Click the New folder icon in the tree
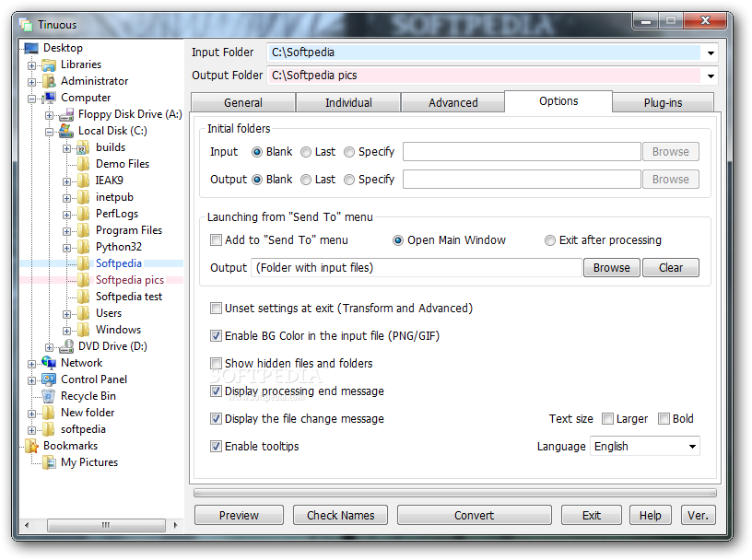Viewport: 752px width, 560px height. click(49, 413)
